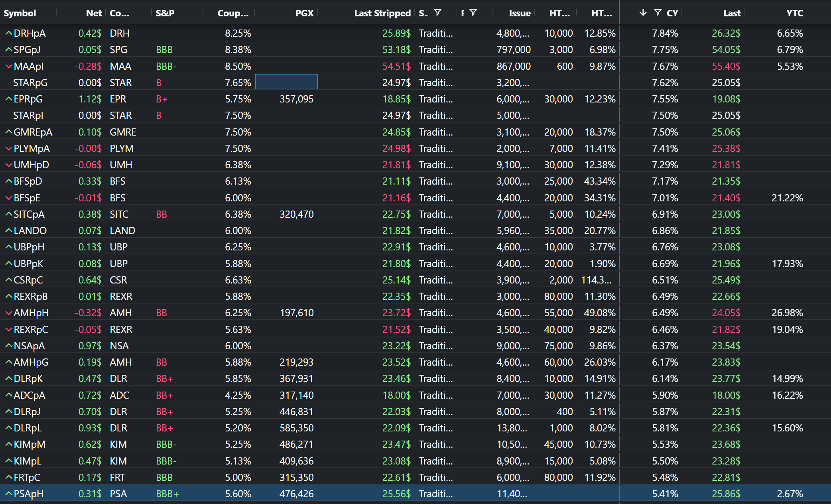Sort by the Issue column header
This screenshot has width=831, height=504.
point(520,12)
